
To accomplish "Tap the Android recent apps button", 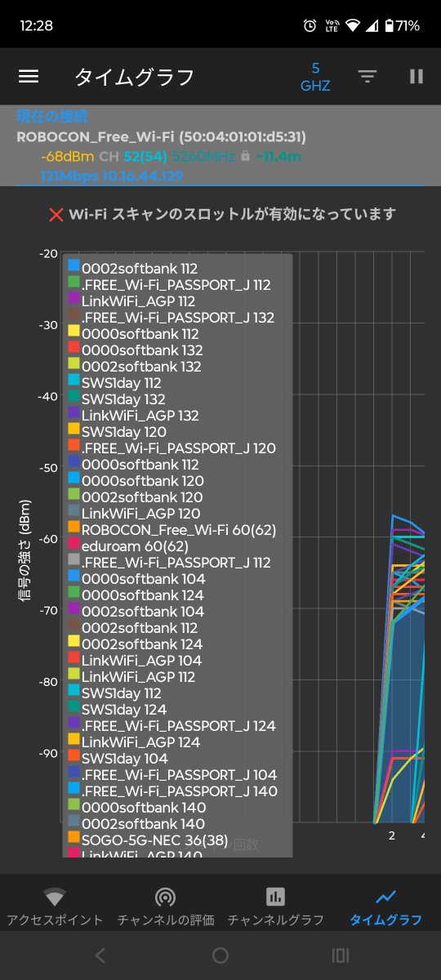I will (341, 955).
